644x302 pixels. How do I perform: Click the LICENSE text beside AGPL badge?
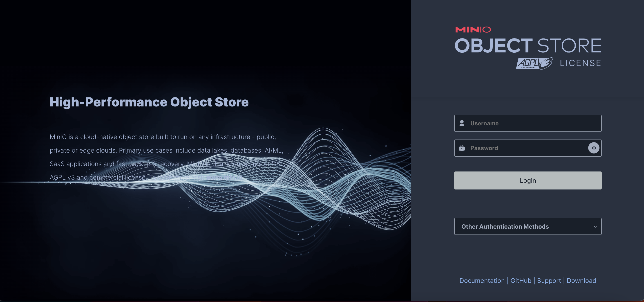[580, 63]
